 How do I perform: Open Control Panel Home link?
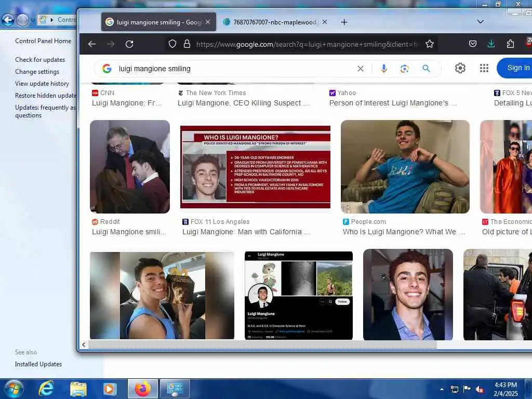pyautogui.click(x=43, y=41)
